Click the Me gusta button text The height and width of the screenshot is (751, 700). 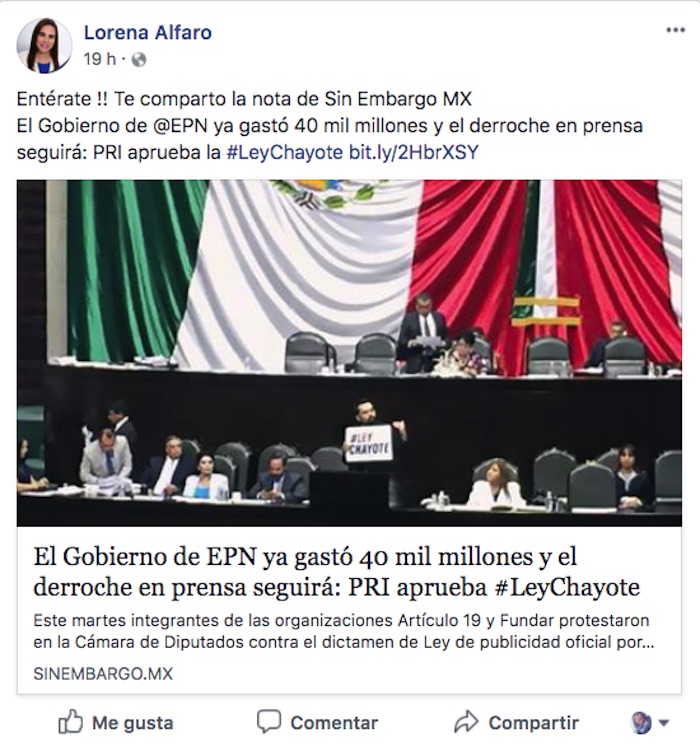(x=133, y=723)
